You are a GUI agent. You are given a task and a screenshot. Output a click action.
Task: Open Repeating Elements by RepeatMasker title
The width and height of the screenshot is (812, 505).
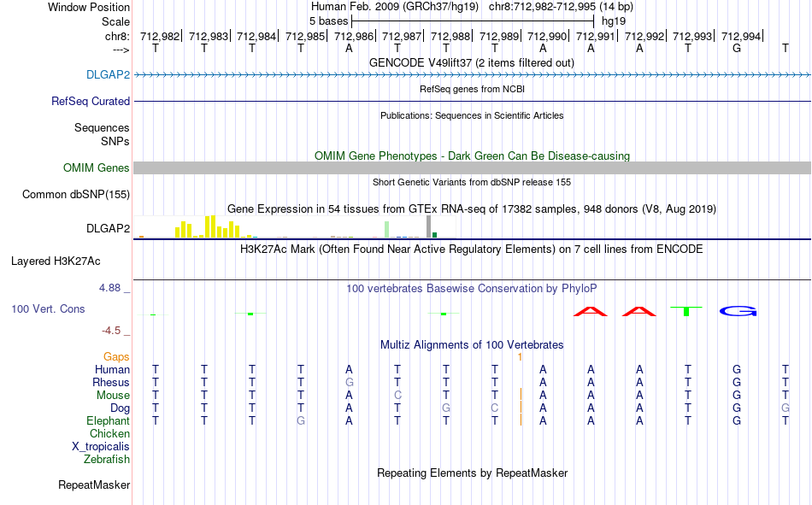[472, 473]
